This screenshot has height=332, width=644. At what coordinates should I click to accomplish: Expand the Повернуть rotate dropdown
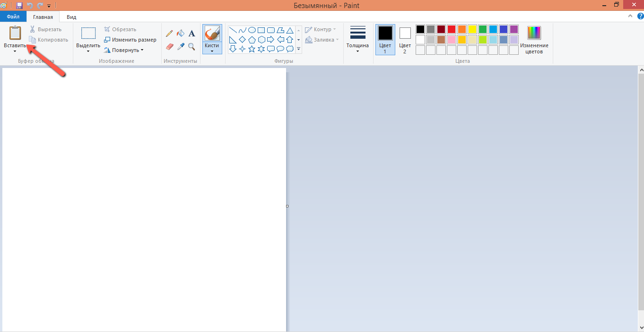point(124,50)
